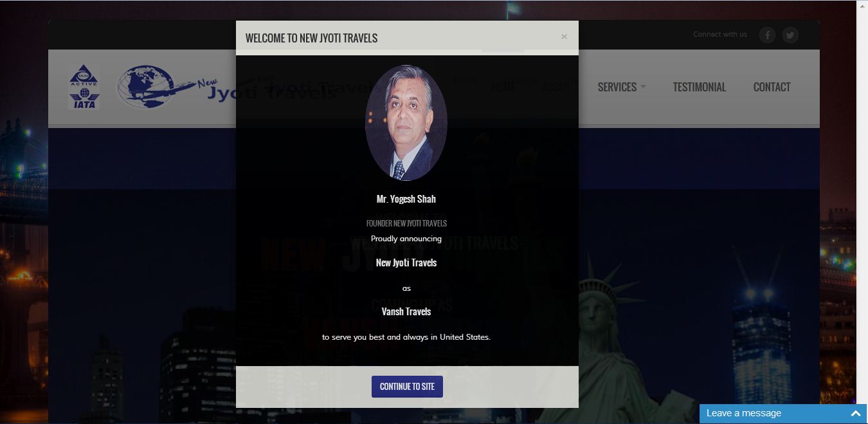
Task: Click the 'WELCOME TO NEW JYOTI TRAVELS' heading
Action: click(x=311, y=38)
